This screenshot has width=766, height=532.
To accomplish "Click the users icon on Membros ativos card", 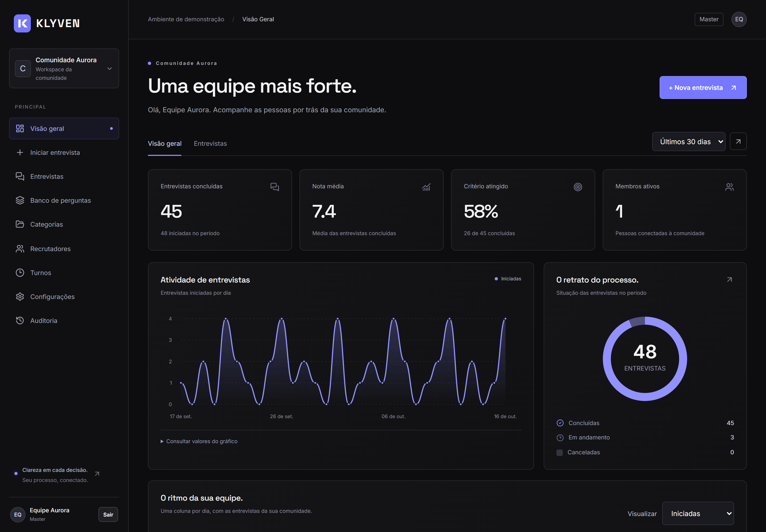I will [730, 187].
